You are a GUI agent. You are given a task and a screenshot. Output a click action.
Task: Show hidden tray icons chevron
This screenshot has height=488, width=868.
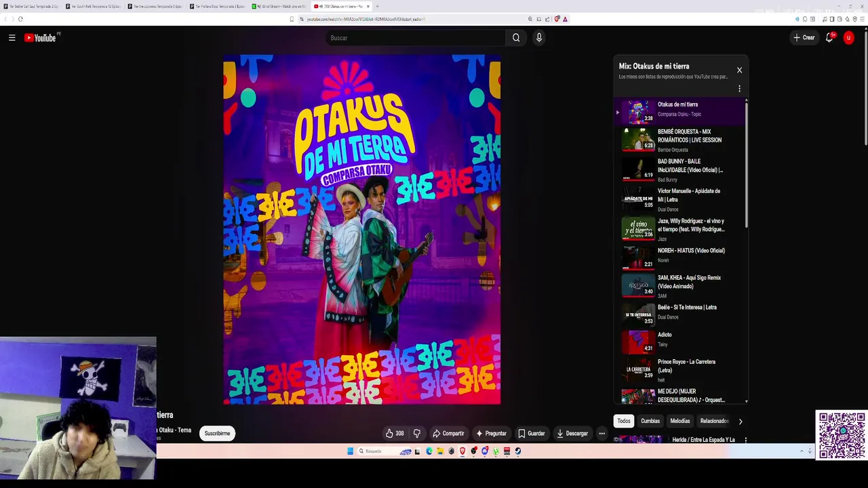coord(802,451)
